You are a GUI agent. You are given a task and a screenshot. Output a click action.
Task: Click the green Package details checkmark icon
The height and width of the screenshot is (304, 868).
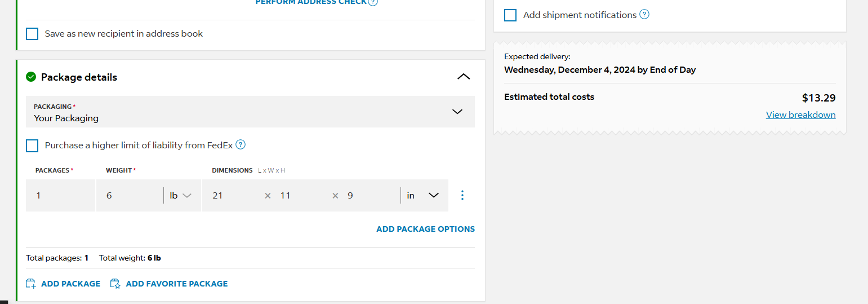pos(31,77)
